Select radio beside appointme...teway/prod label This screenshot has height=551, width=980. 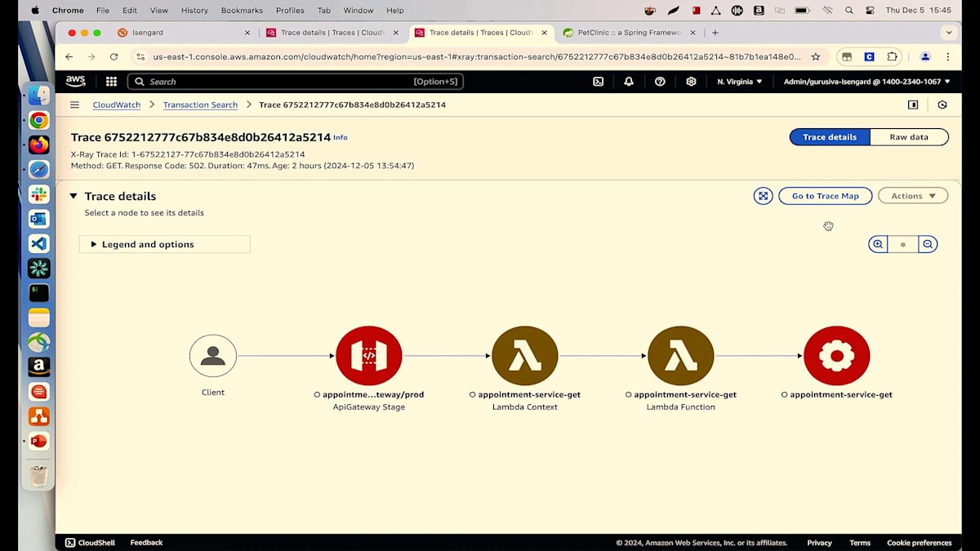317,395
